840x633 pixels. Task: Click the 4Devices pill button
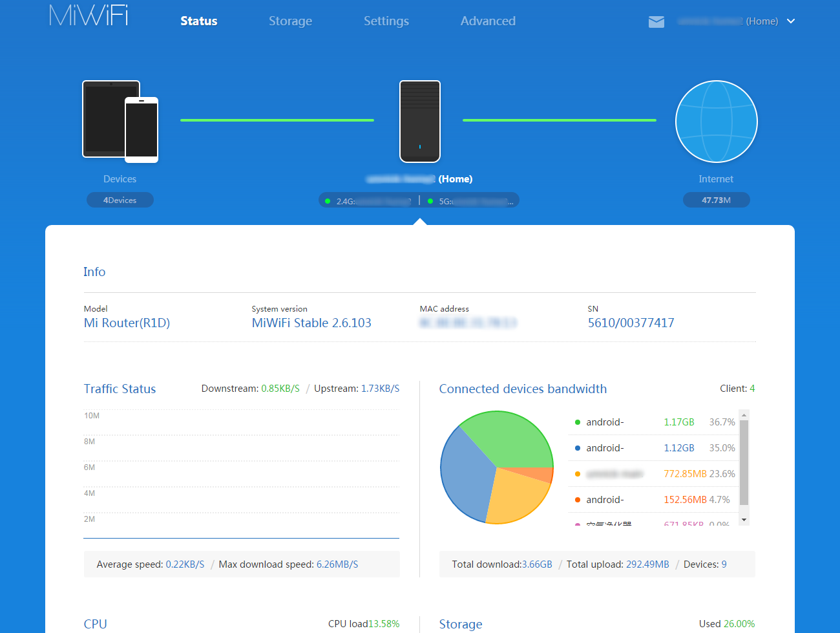point(120,200)
